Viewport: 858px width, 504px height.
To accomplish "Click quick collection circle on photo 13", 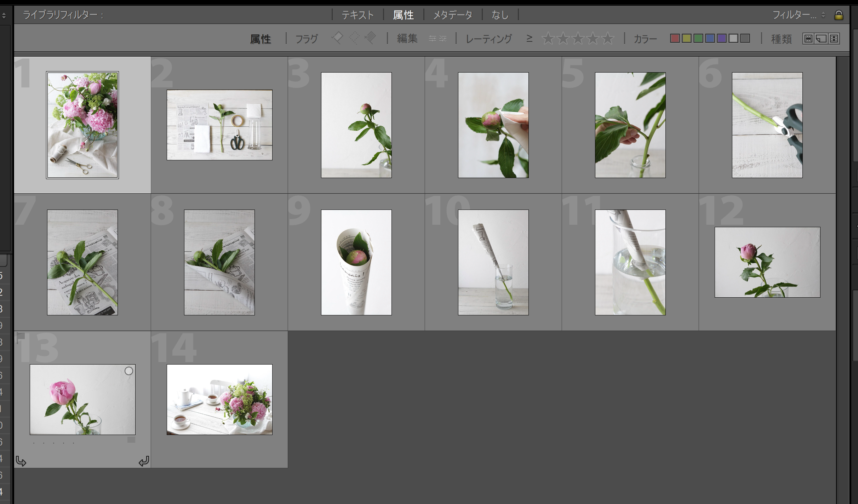I will tap(129, 371).
